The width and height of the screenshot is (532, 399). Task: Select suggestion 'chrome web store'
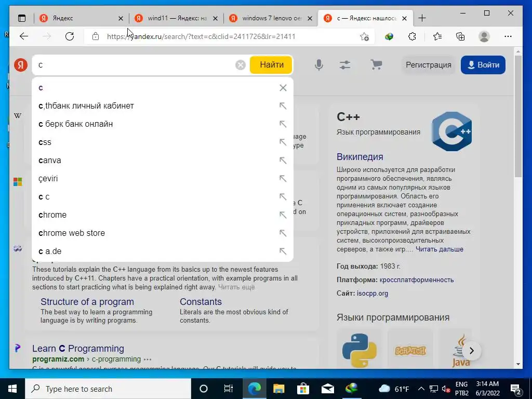click(x=163, y=233)
